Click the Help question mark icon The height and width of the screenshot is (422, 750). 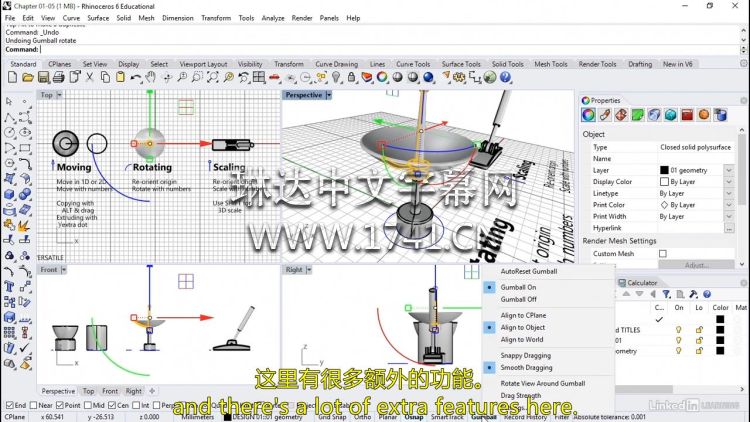point(506,77)
